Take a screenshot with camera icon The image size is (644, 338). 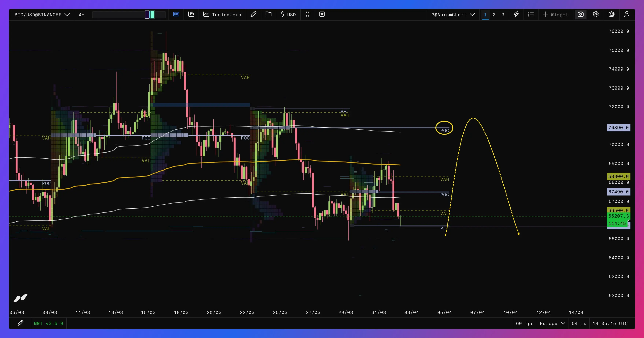coord(580,14)
